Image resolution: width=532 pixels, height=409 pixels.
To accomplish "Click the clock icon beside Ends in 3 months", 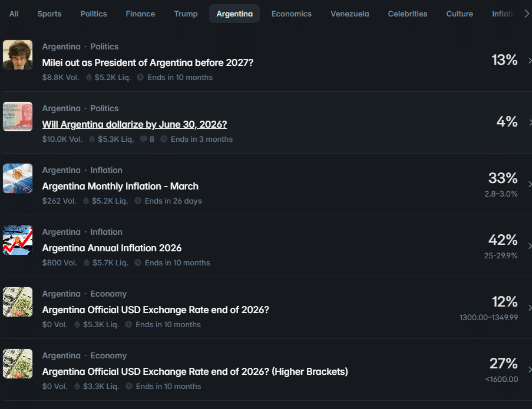I will click(x=164, y=139).
